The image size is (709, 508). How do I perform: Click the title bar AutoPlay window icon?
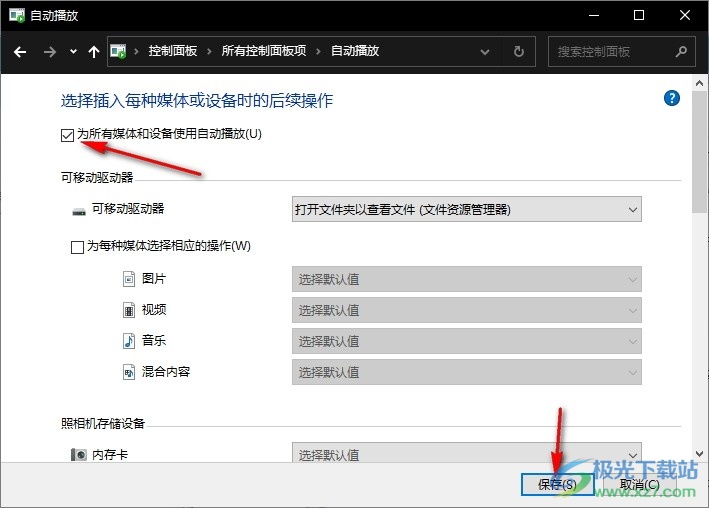click(17, 15)
